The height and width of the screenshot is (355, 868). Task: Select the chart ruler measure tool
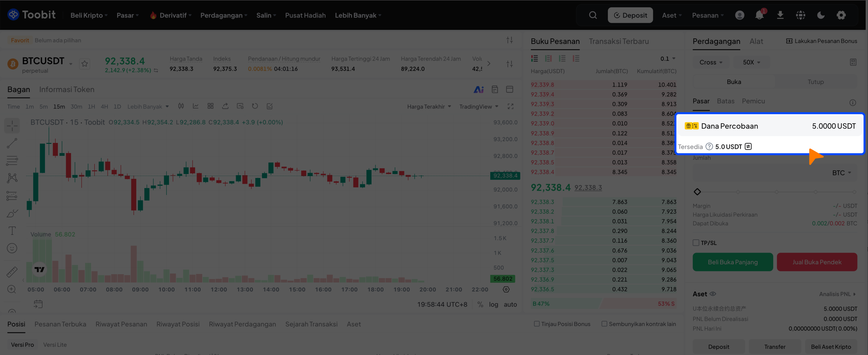tap(12, 272)
